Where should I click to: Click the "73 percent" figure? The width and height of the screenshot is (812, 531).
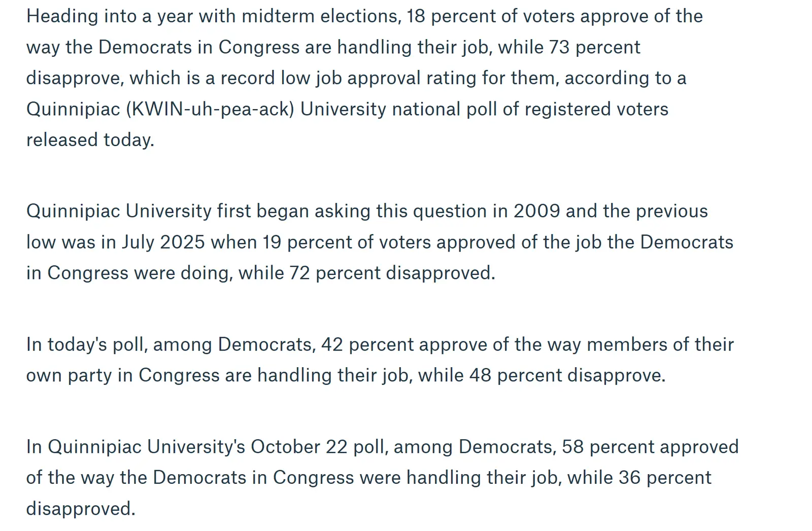point(595,47)
